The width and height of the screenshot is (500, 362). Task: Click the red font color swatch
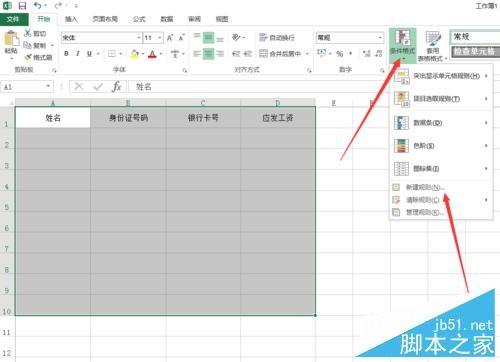tap(152, 54)
